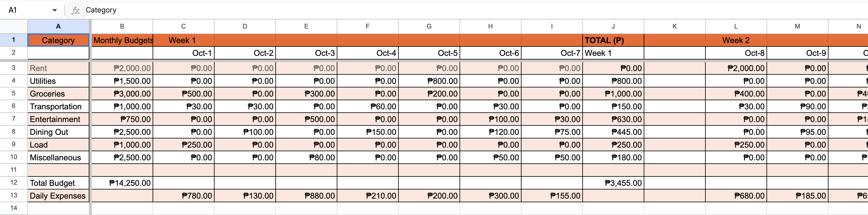
Task: Click the select-all corner box
Action: click(x=13, y=26)
